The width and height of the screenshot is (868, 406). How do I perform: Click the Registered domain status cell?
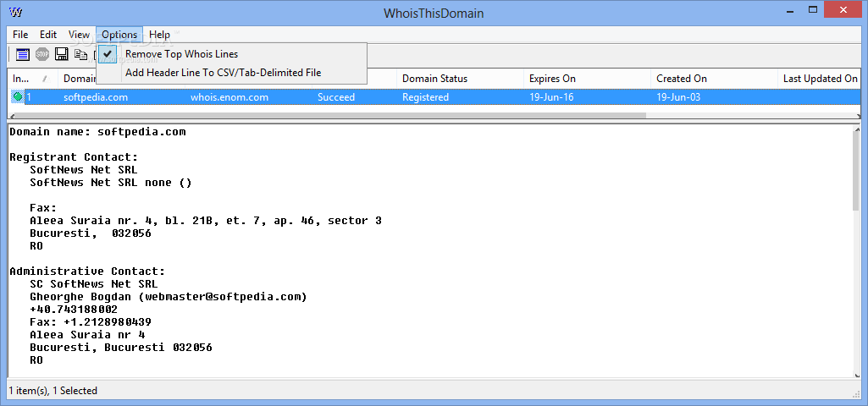[x=426, y=97]
